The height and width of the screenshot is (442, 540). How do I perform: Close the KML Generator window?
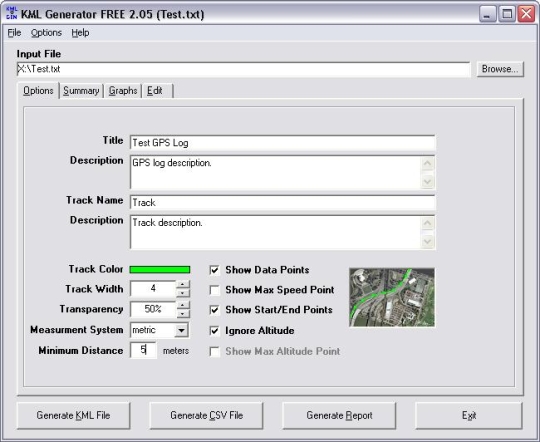527,14
